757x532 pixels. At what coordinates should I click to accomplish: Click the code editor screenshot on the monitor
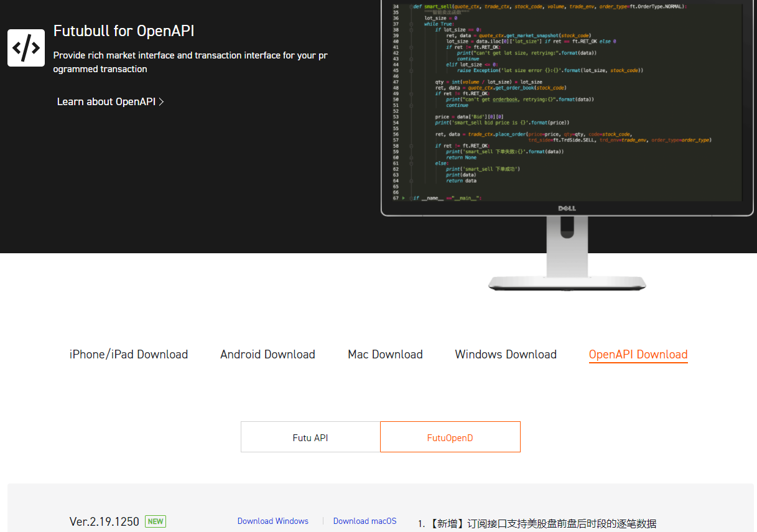pos(567,100)
